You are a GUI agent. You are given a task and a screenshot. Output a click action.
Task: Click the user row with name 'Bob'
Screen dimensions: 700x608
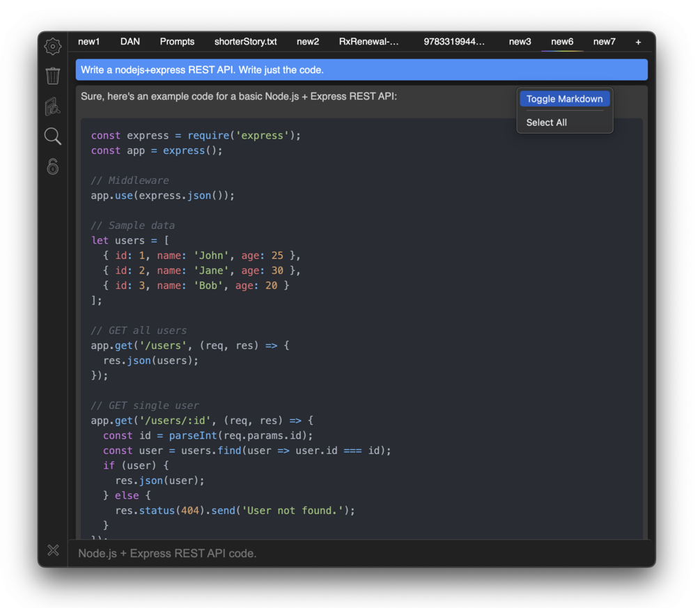coord(196,286)
